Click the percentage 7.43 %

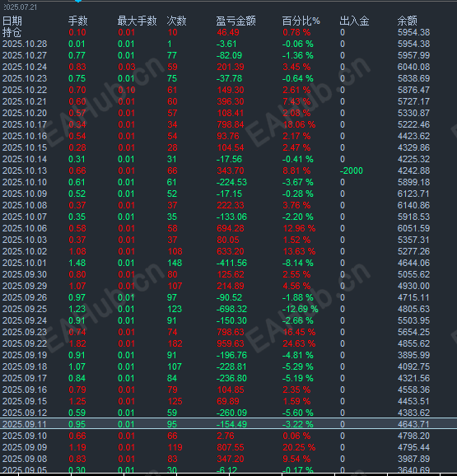click(x=296, y=101)
